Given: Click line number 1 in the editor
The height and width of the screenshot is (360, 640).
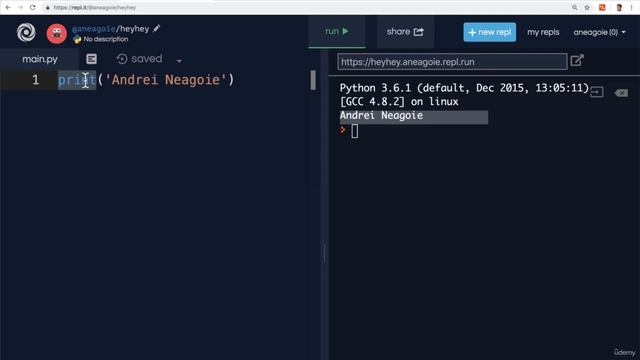Looking at the screenshot, I should tap(36, 80).
